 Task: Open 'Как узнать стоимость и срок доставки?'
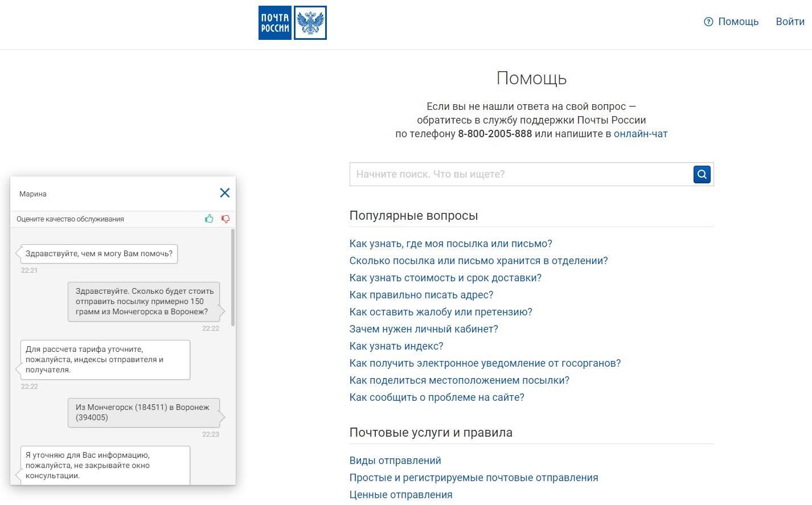(445, 278)
